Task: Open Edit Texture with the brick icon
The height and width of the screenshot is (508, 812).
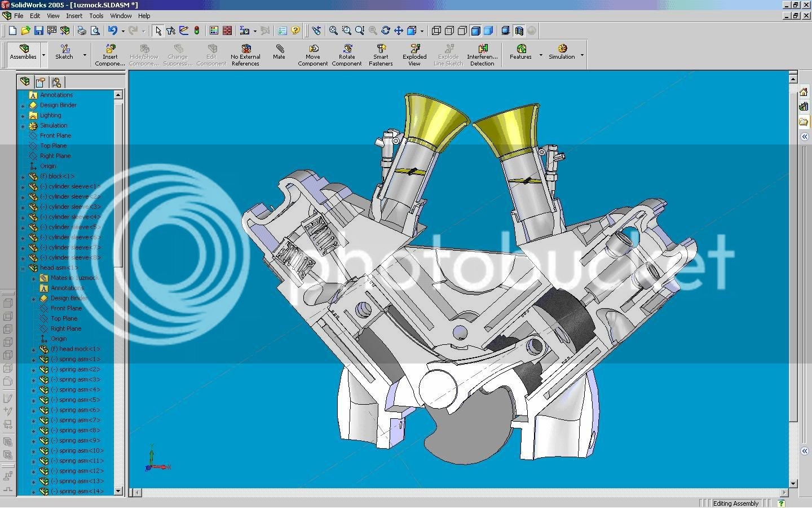Action: click(x=227, y=30)
